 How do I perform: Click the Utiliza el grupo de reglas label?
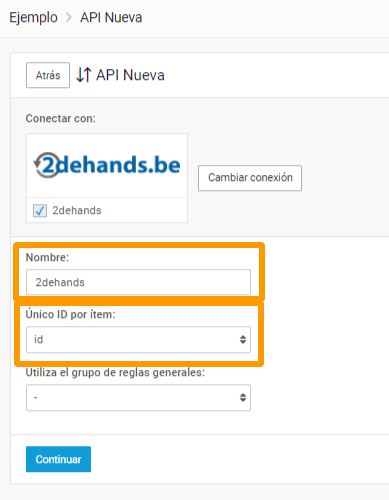tap(115, 372)
